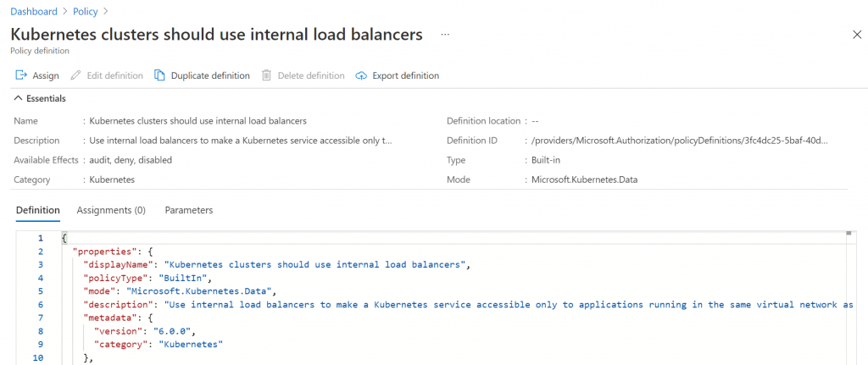
Task: Collapse the Essentials section
Action: (x=19, y=98)
